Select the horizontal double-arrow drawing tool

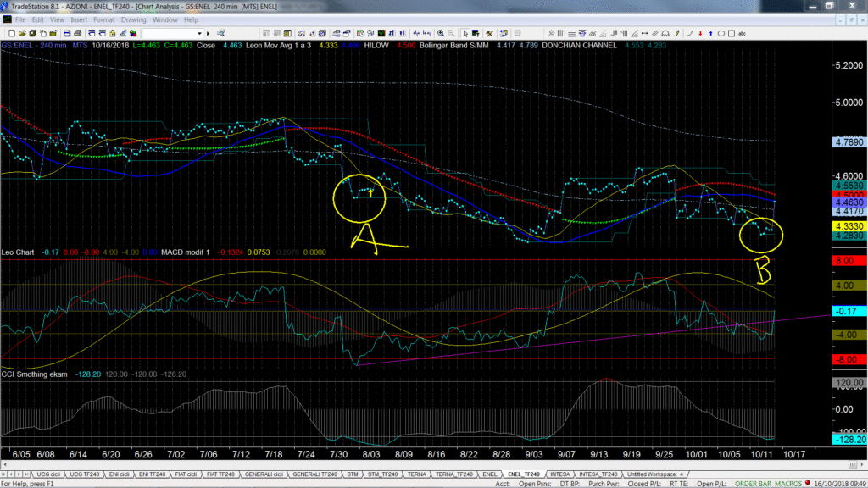tap(644, 34)
